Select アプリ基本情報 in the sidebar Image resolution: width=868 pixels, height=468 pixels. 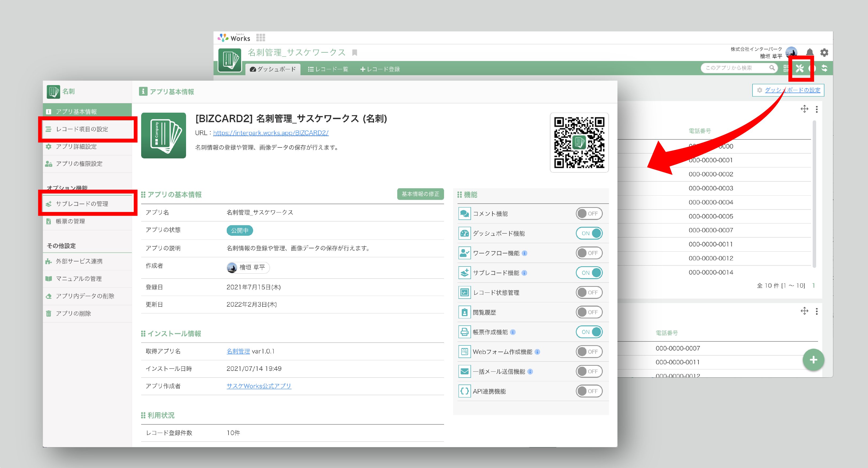(x=87, y=112)
